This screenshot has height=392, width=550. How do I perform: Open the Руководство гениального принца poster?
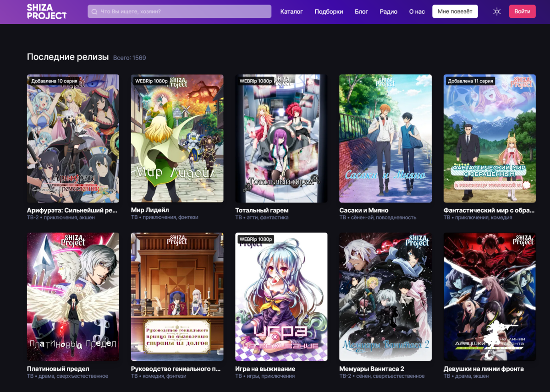[x=177, y=297]
